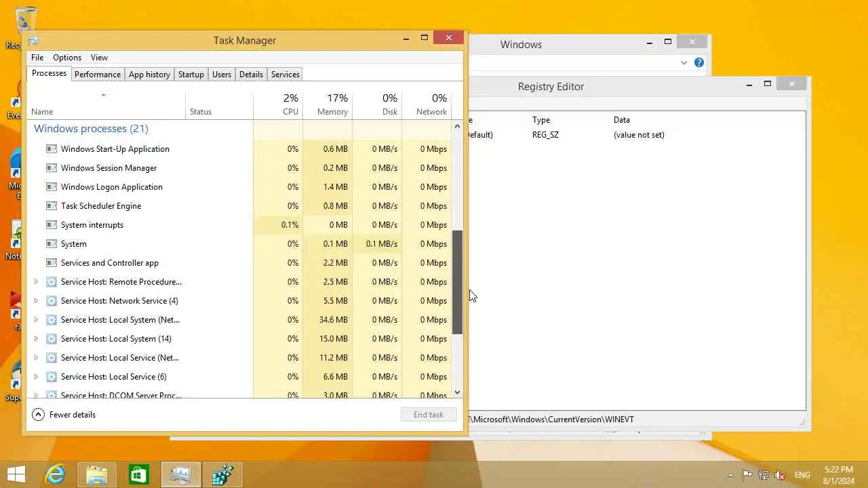Launch Internet Explorer from the taskbar

(x=54, y=474)
